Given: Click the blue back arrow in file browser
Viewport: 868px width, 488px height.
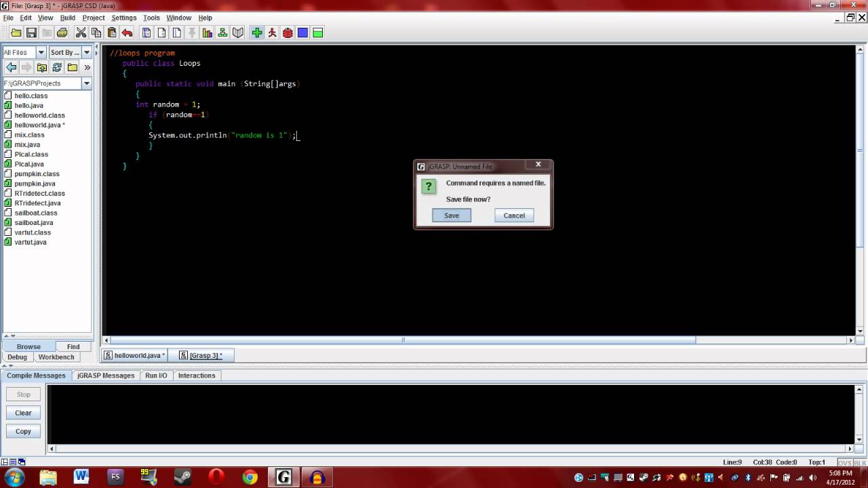Looking at the screenshot, I should pos(12,67).
